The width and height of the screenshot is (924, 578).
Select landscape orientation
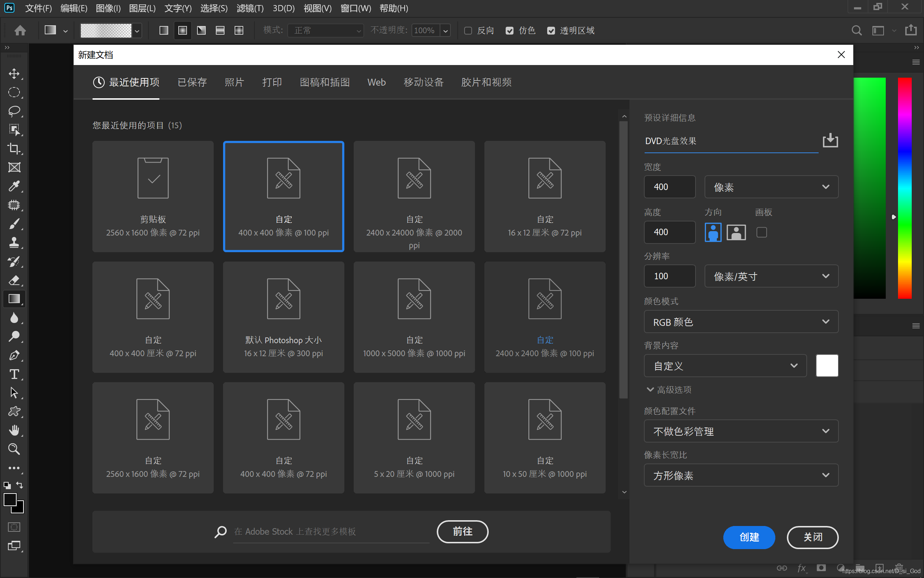click(x=736, y=232)
